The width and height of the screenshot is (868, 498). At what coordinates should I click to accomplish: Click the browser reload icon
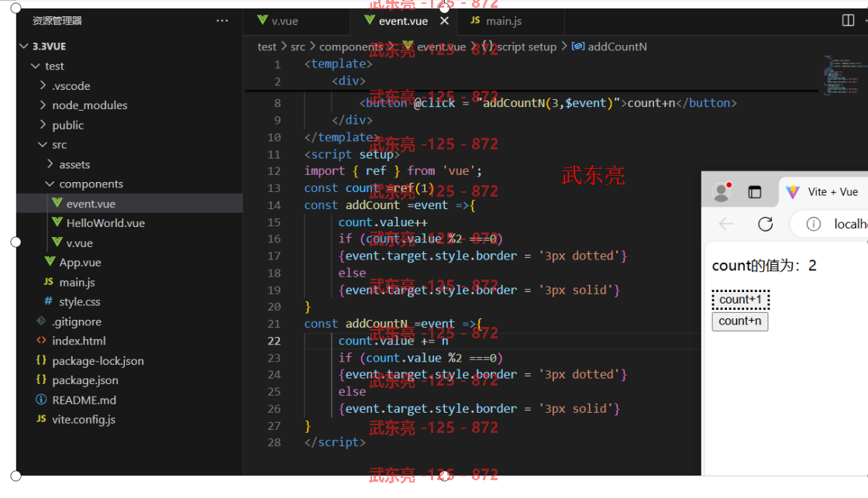[765, 224]
